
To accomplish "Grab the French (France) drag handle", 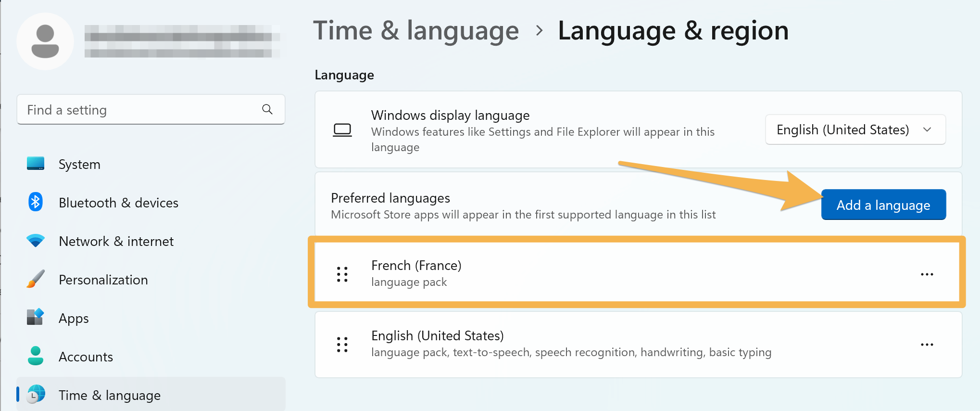I will tap(342, 274).
